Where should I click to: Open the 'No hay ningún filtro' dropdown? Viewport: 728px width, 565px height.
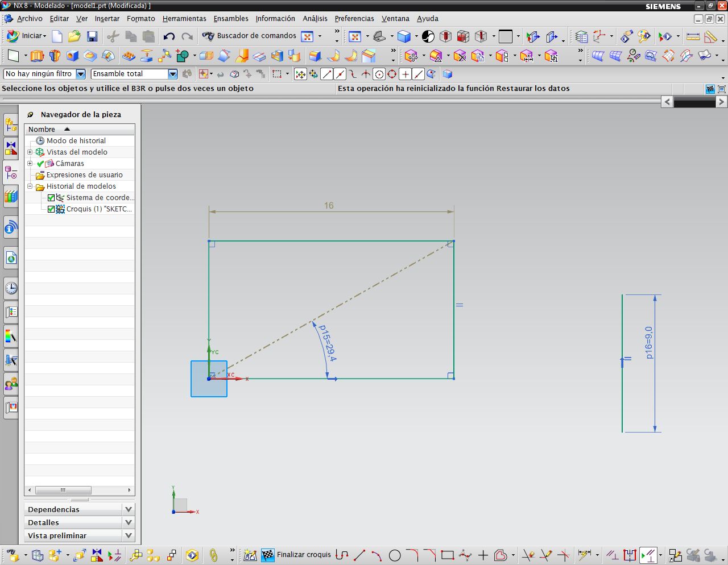tap(81, 74)
